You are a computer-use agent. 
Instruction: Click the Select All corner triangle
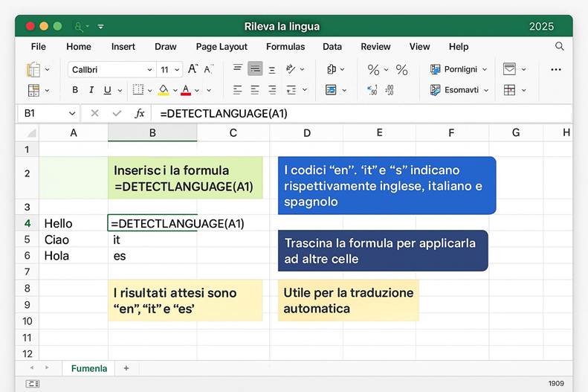coord(31,133)
